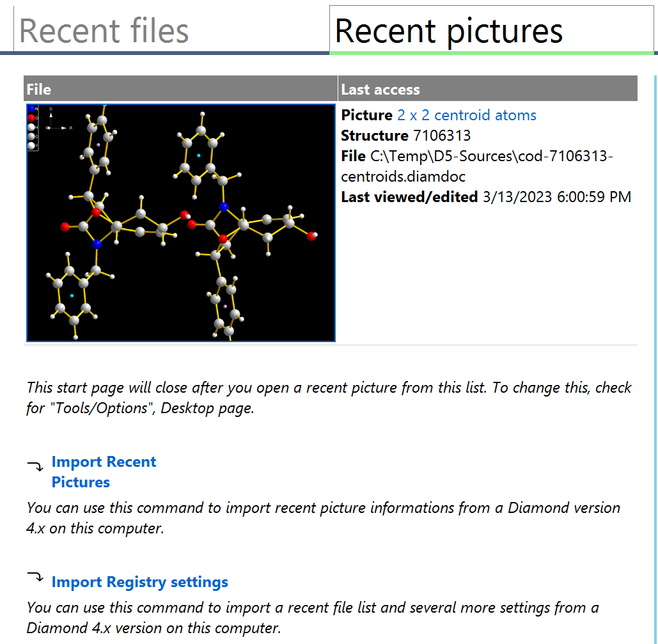658x644 pixels.
Task: Click the File column header
Action: [38, 89]
